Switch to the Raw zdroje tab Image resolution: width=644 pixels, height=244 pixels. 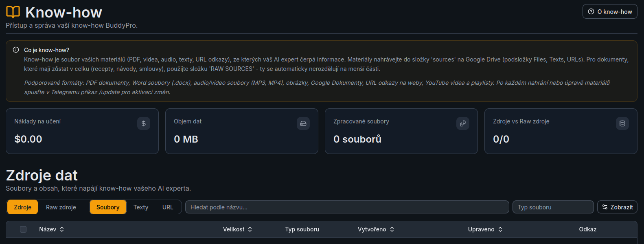click(x=61, y=207)
